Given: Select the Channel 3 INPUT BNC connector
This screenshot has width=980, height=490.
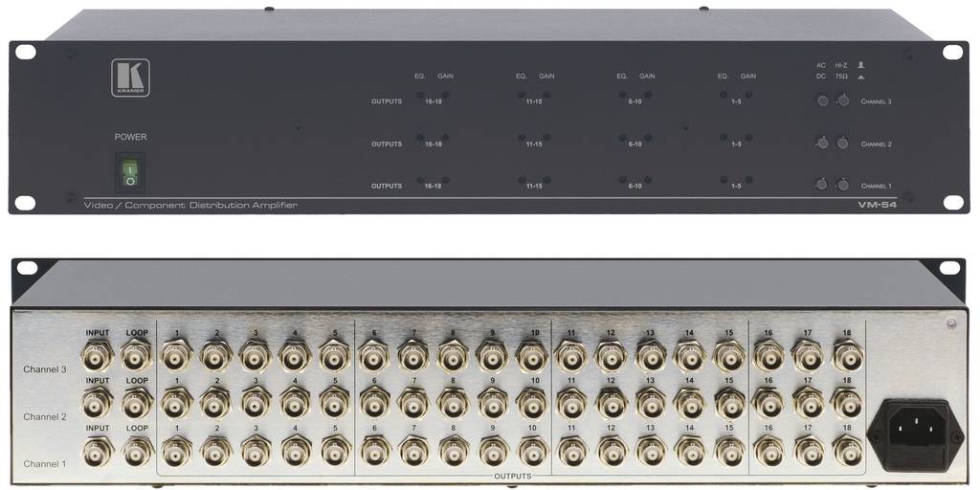Looking at the screenshot, I should [97, 355].
